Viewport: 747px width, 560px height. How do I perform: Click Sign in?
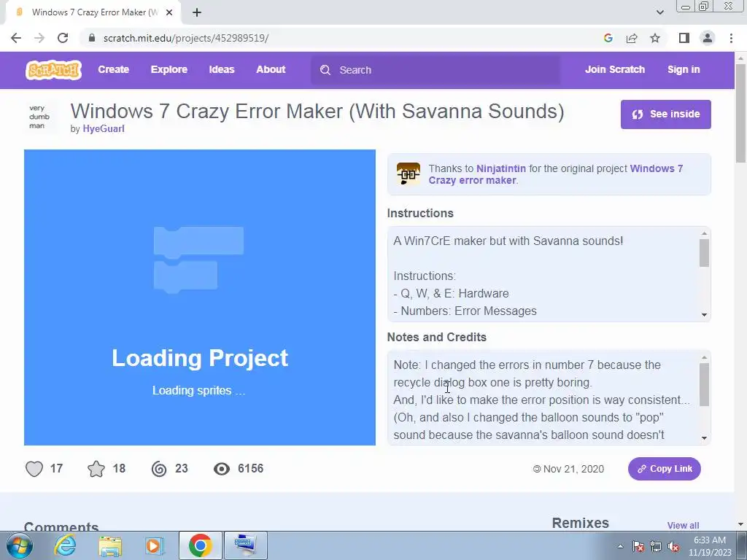click(684, 69)
